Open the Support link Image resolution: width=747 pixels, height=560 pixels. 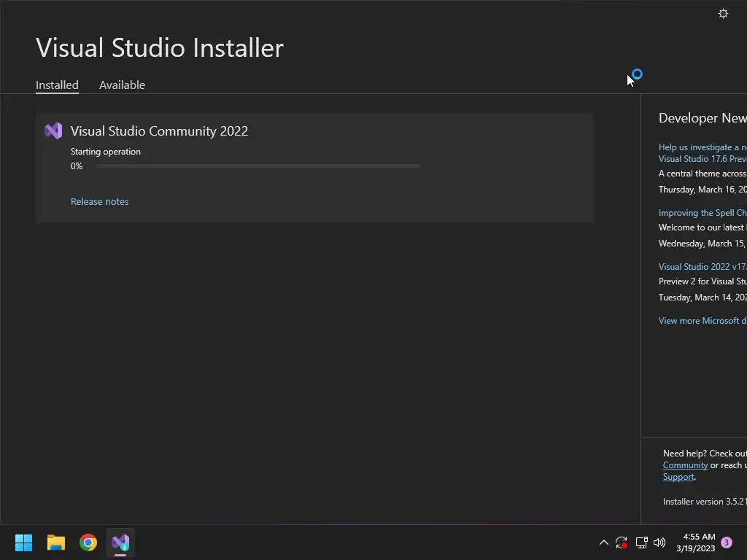coord(678,477)
